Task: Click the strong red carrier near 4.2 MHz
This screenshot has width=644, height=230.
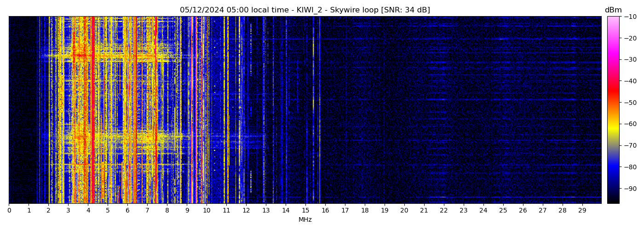Action: pyautogui.click(x=93, y=110)
